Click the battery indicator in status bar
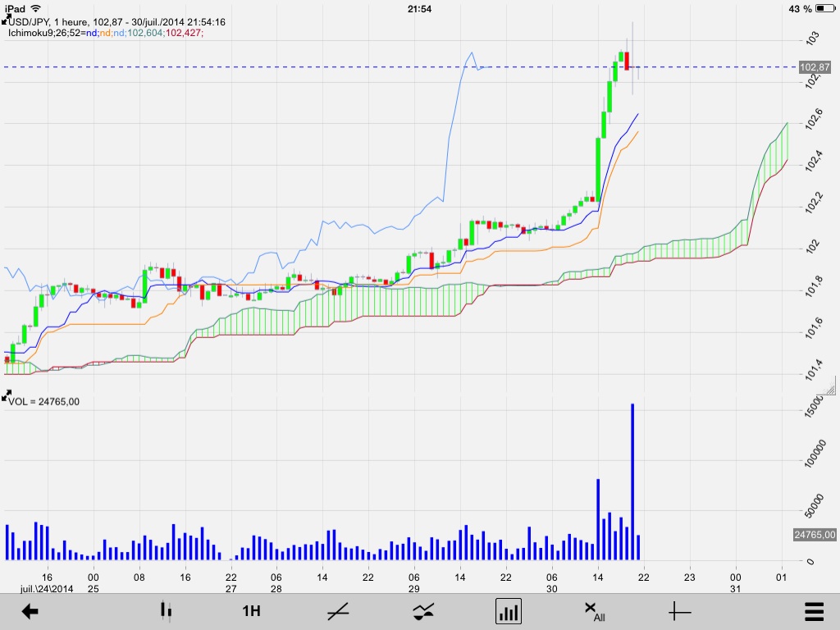The width and height of the screenshot is (840, 630). 824,8
